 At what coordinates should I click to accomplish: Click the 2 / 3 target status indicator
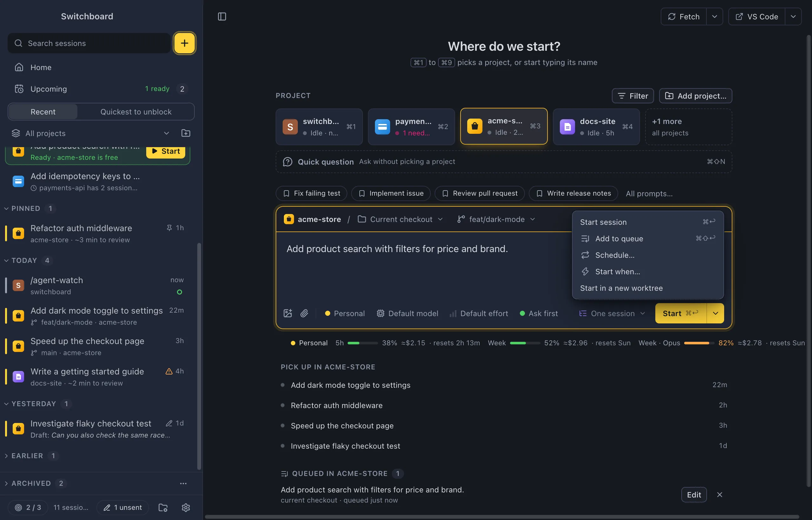(28, 508)
